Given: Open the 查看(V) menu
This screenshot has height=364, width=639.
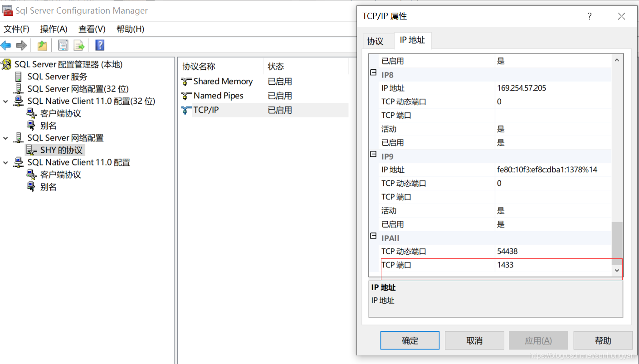Looking at the screenshot, I should [92, 29].
